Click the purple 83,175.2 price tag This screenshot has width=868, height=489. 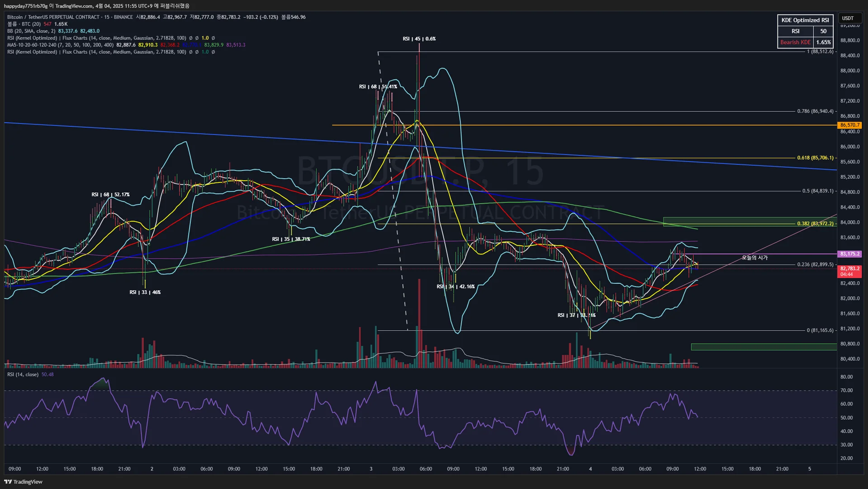(850, 254)
